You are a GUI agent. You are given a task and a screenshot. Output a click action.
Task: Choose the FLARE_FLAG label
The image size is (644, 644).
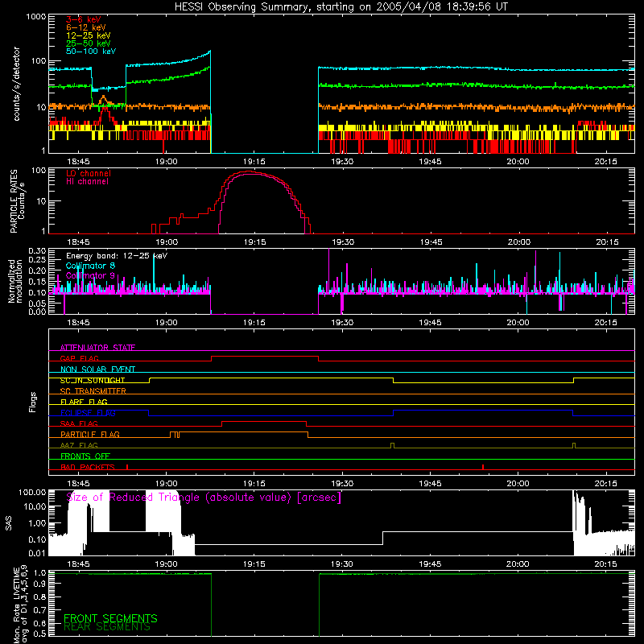click(84, 402)
